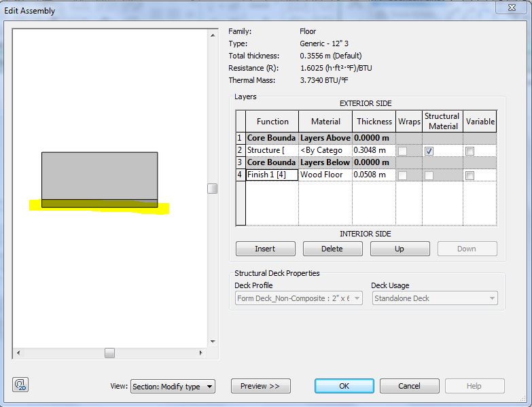
Task: Click the Delete layer button
Action: click(332, 249)
